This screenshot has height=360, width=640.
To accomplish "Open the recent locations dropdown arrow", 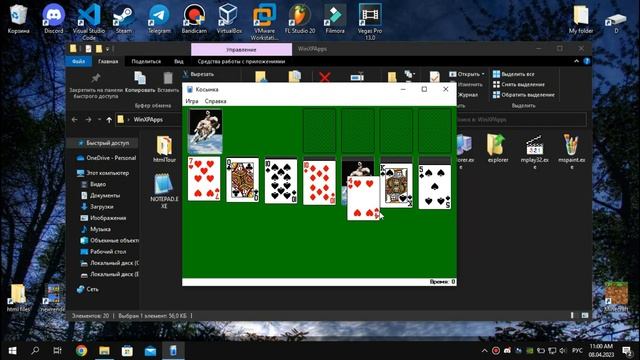I will pyautogui.click(x=99, y=120).
